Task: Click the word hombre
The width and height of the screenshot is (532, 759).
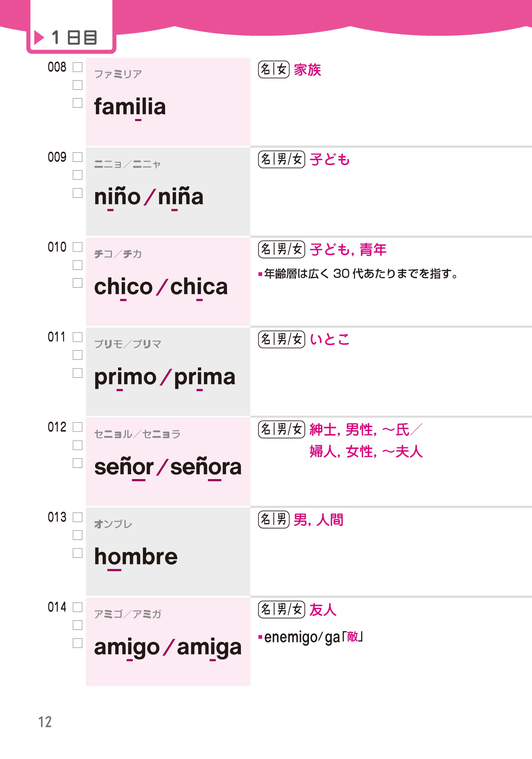Action: (x=136, y=557)
